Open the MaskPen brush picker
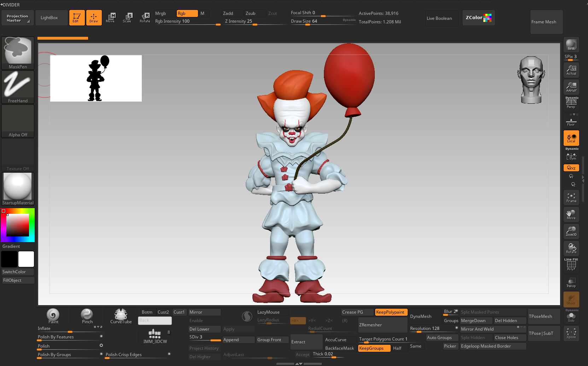This screenshot has height=366, width=588. (18, 53)
